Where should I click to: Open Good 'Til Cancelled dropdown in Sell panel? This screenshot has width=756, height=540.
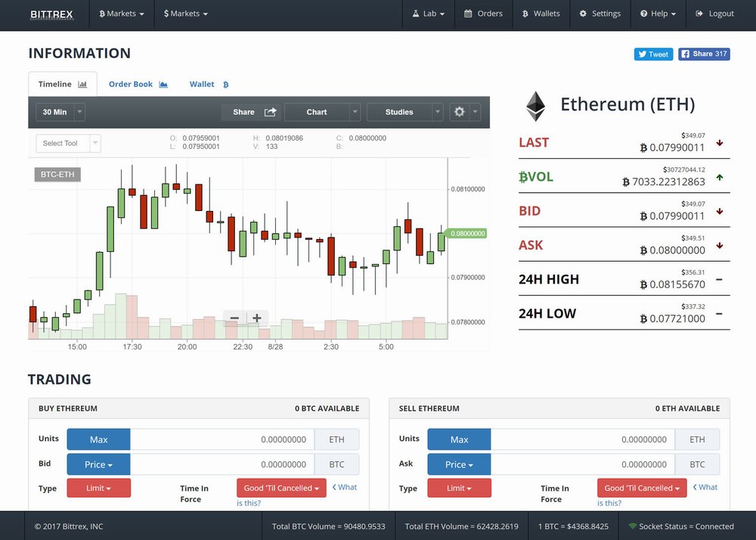pyautogui.click(x=642, y=488)
